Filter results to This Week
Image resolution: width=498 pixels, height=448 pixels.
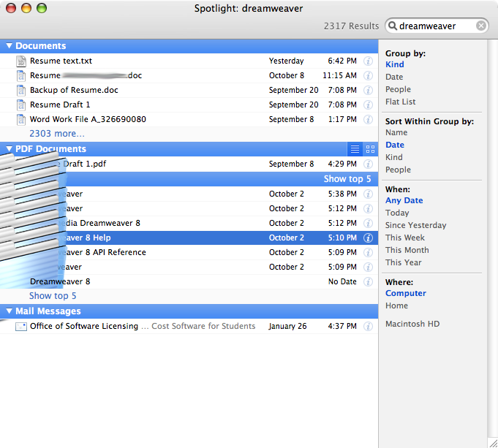pyautogui.click(x=405, y=238)
